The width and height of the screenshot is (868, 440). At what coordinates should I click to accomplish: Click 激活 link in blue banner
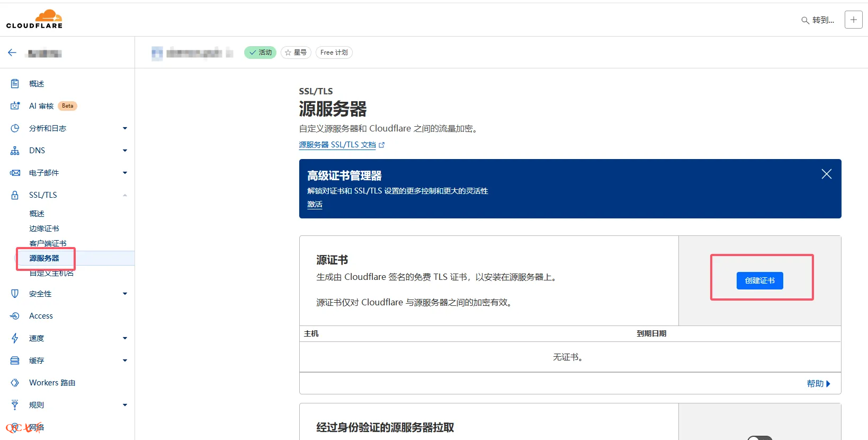[x=315, y=204]
